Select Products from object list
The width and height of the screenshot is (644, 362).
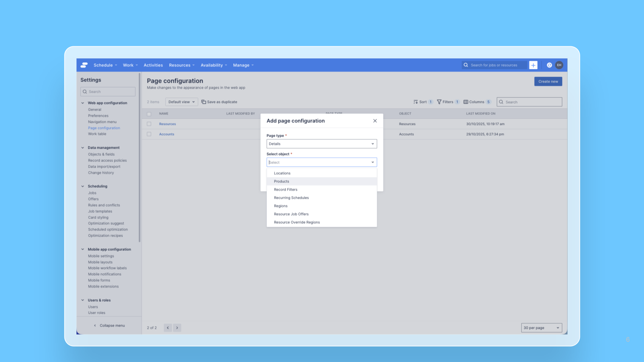click(281, 181)
